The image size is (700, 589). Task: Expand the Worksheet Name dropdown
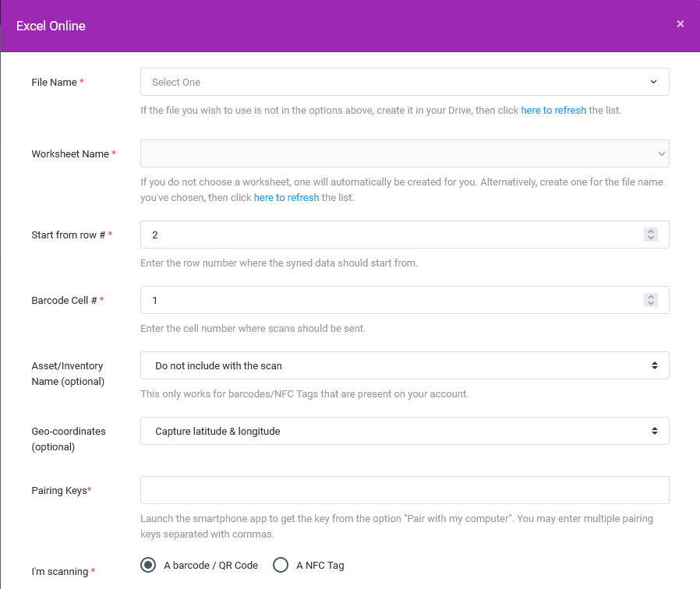(405, 153)
